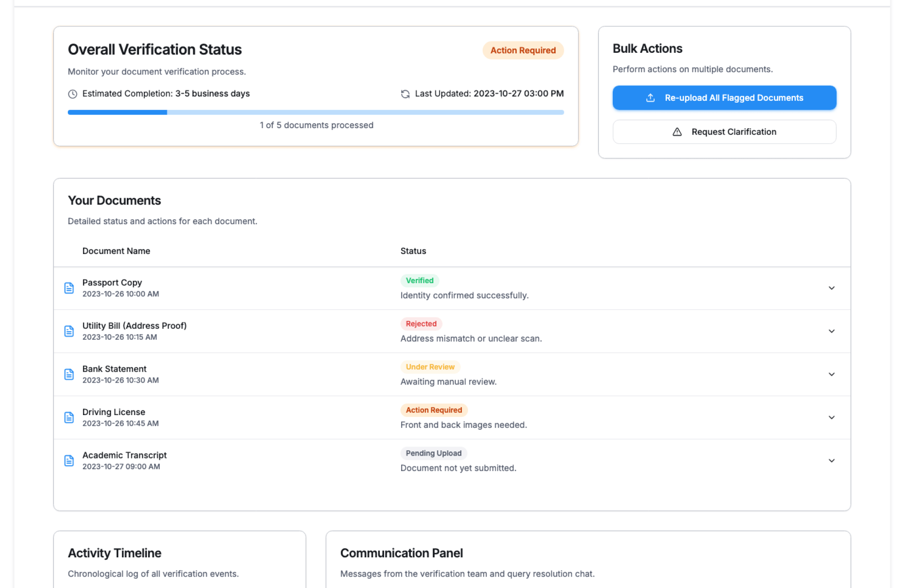
Task: Click the Status column header
Action: pyautogui.click(x=413, y=251)
